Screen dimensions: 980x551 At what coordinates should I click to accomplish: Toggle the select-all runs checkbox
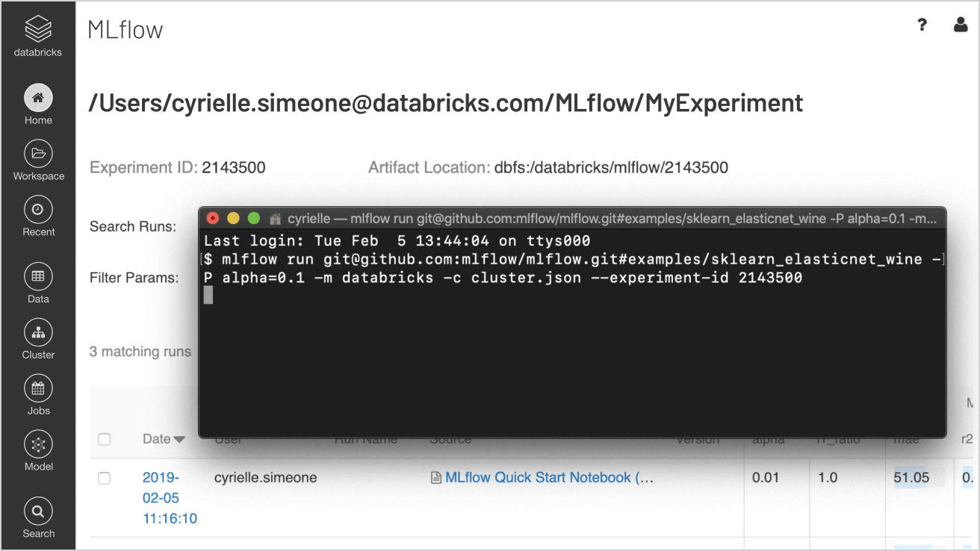(x=105, y=440)
